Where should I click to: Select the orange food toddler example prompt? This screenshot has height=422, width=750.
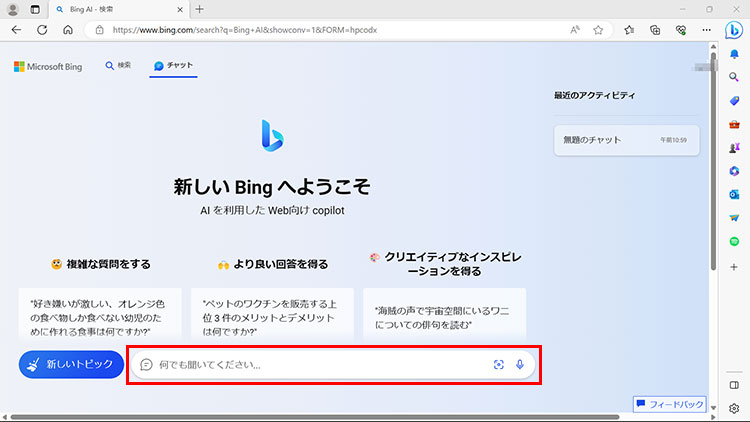point(100,315)
